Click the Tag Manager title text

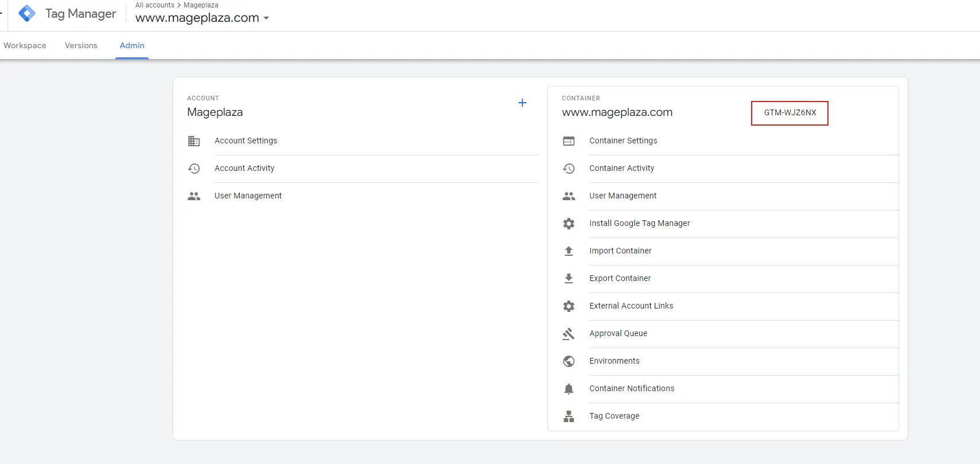pos(81,14)
